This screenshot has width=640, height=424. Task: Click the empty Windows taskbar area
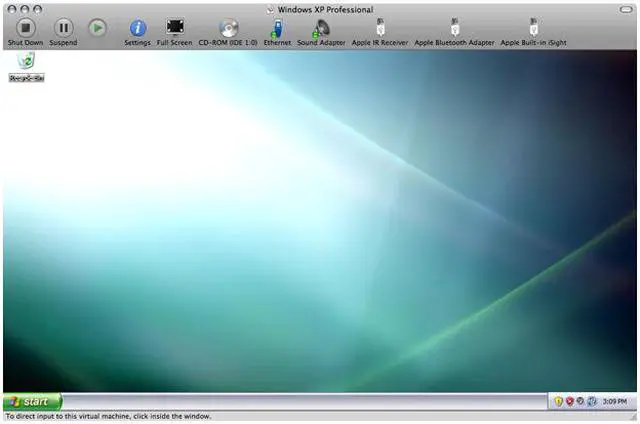click(x=304, y=402)
